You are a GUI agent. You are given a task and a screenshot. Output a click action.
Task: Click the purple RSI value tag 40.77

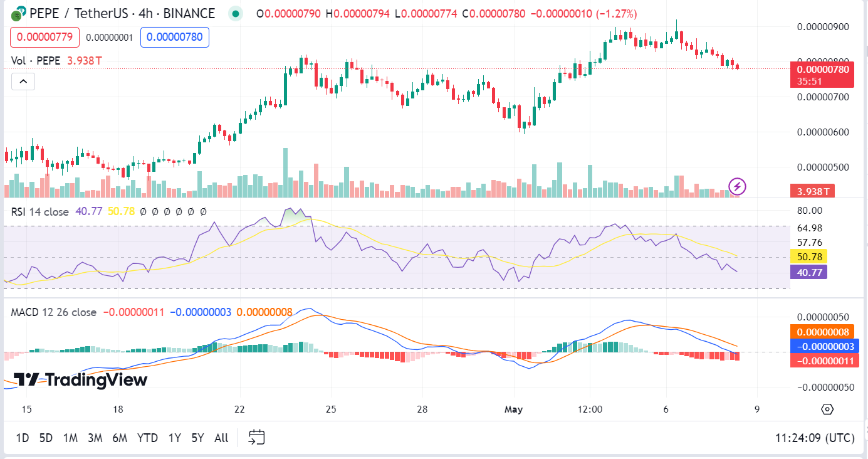[x=809, y=272]
